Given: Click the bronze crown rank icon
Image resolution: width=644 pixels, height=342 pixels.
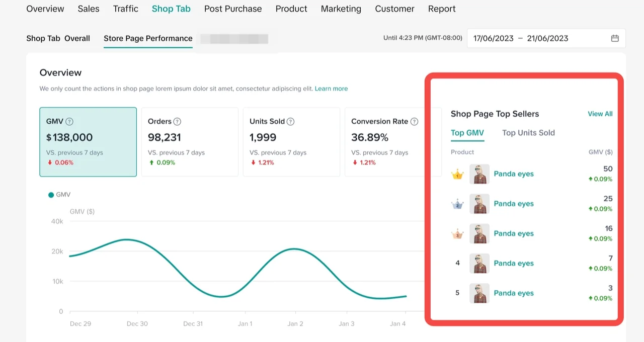Looking at the screenshot, I should pyautogui.click(x=457, y=234).
